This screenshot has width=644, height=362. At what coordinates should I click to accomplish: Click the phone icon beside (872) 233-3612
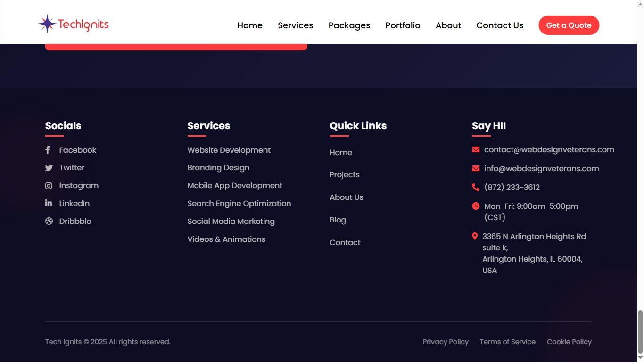[x=476, y=187]
